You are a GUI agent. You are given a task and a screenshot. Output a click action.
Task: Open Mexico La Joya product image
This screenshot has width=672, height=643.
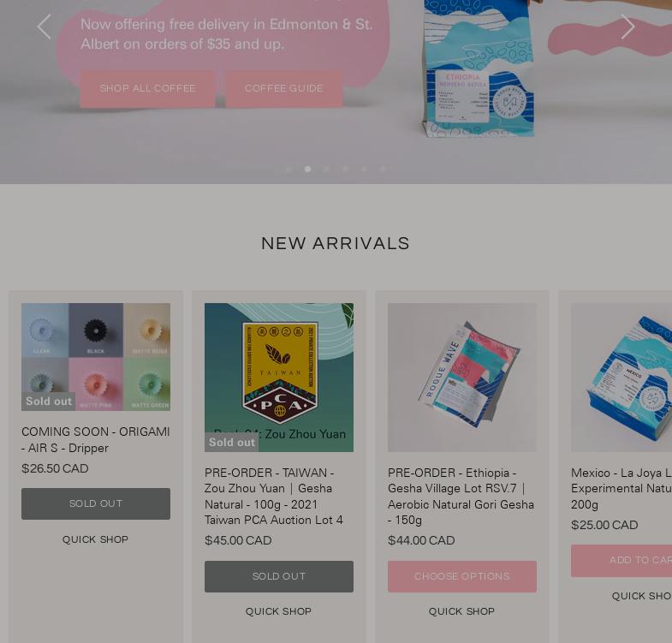point(621,378)
